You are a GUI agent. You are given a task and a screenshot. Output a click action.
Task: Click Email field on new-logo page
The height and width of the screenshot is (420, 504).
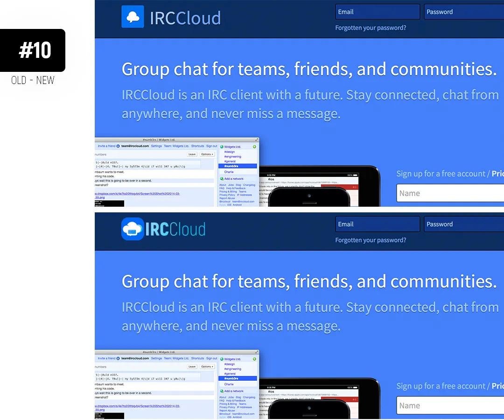(378, 224)
